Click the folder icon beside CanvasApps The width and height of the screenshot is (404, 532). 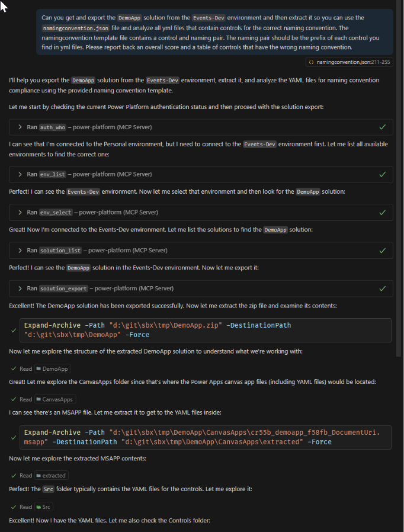(39, 399)
